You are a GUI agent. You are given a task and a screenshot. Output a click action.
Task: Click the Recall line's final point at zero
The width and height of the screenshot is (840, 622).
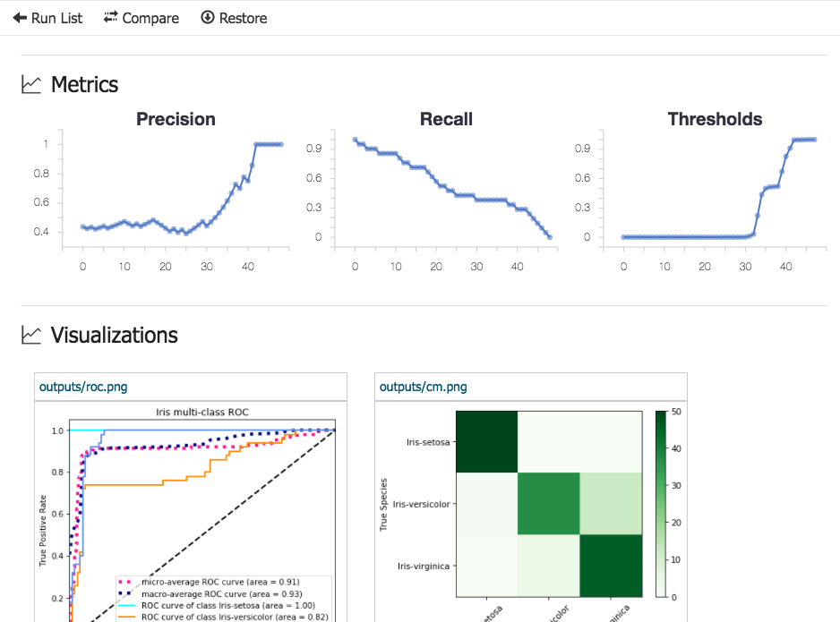coord(550,237)
